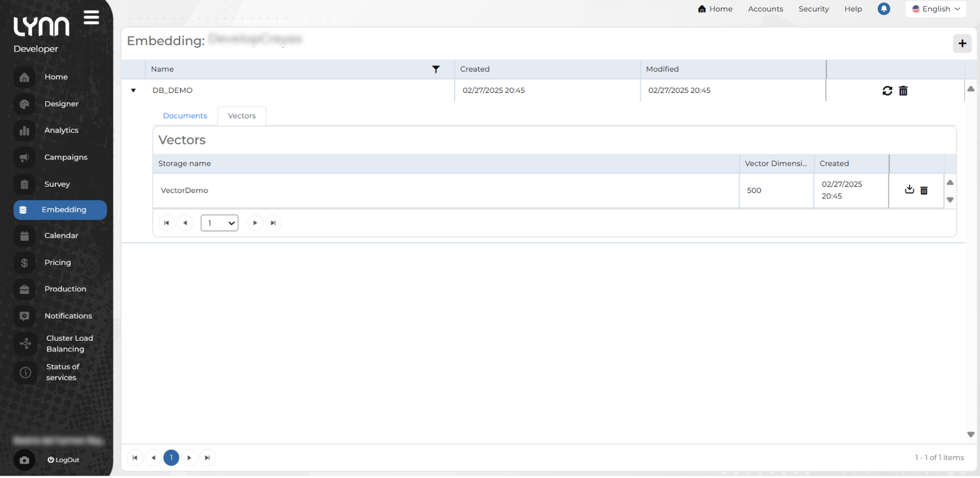The width and height of the screenshot is (980, 478).
Task: Open Status of services
Action: [62, 372]
